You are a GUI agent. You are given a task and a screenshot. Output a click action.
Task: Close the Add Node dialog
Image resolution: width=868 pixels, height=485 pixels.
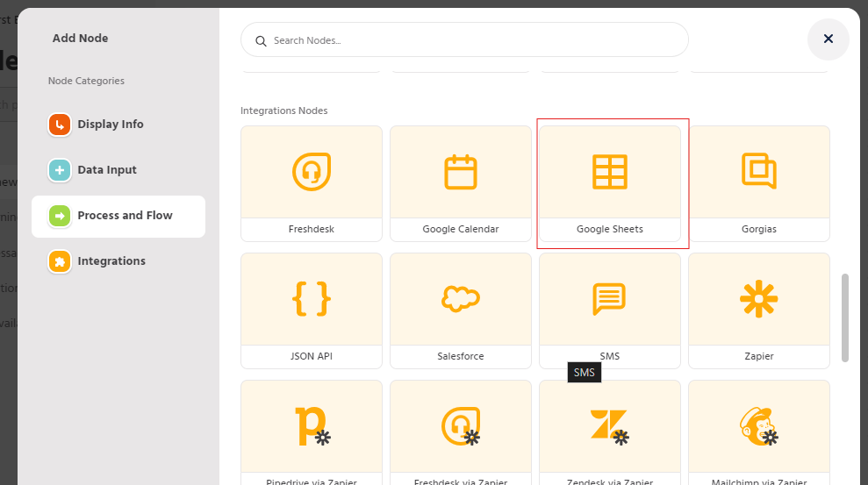pos(828,39)
